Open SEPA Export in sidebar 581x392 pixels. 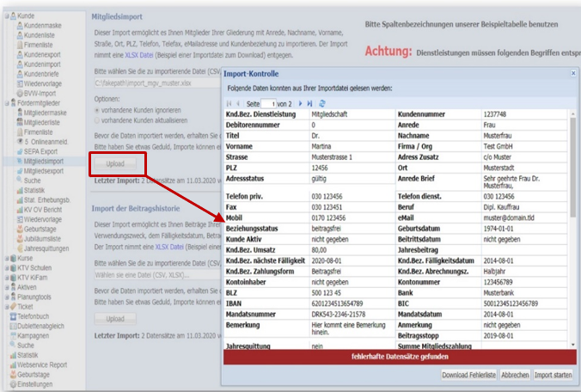click(37, 151)
